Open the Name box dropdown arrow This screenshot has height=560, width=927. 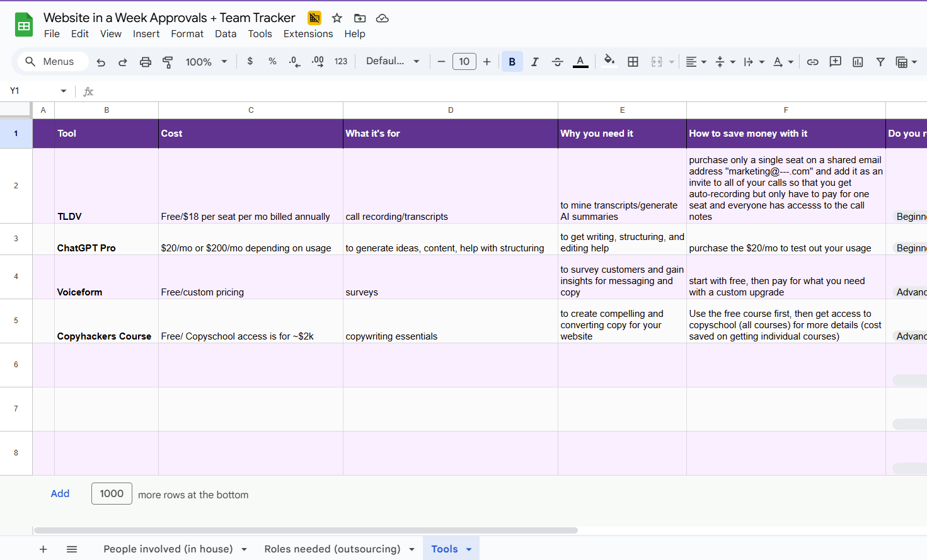point(64,91)
